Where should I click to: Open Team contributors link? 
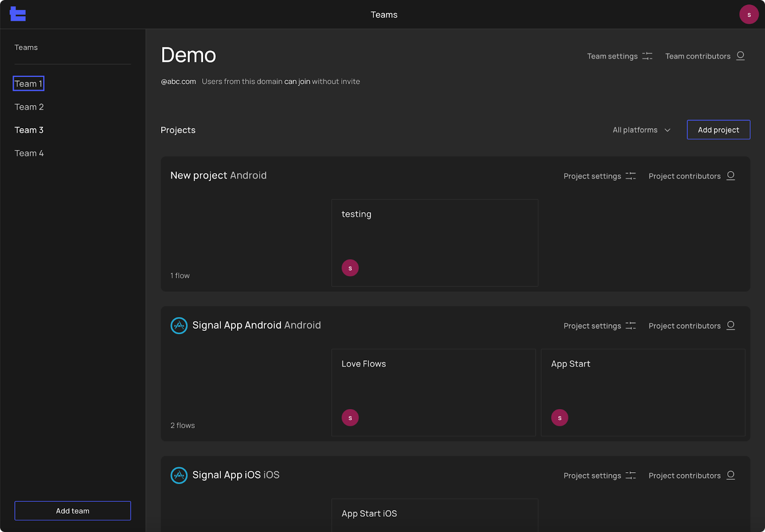click(705, 56)
